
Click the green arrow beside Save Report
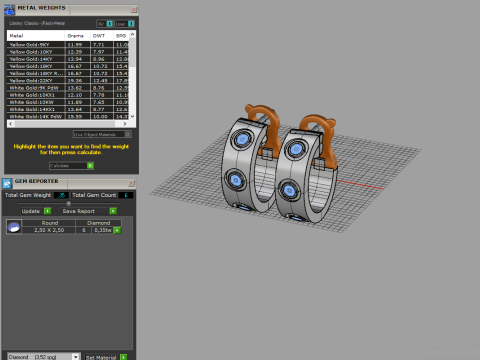tap(113, 211)
